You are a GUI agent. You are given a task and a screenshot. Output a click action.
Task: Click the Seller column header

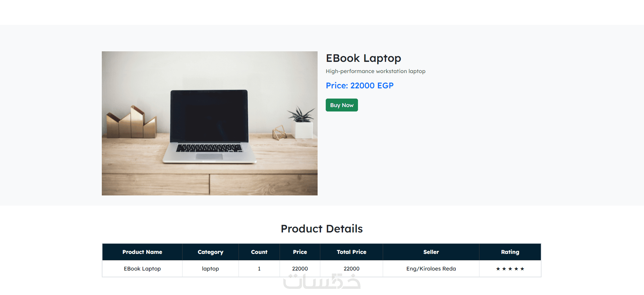click(x=431, y=252)
